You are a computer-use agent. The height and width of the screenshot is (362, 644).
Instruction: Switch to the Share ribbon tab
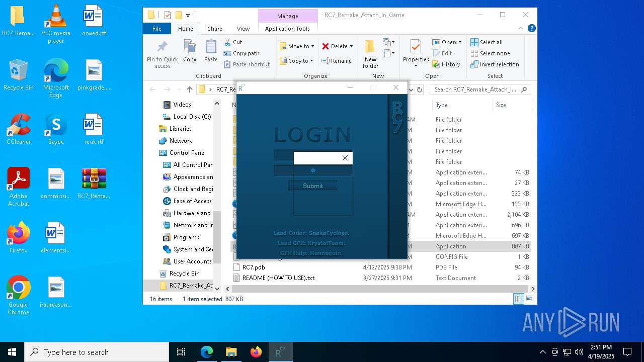[215, 29]
